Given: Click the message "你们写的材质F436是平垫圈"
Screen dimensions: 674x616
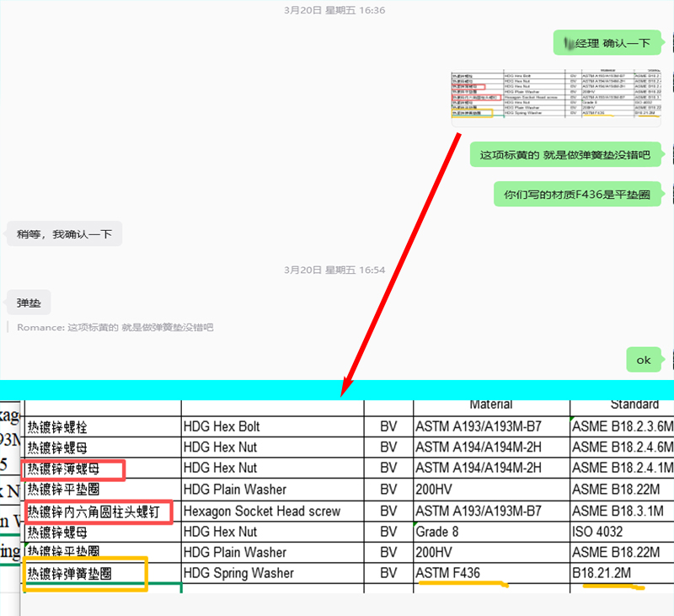Looking at the screenshot, I should tap(577, 195).
